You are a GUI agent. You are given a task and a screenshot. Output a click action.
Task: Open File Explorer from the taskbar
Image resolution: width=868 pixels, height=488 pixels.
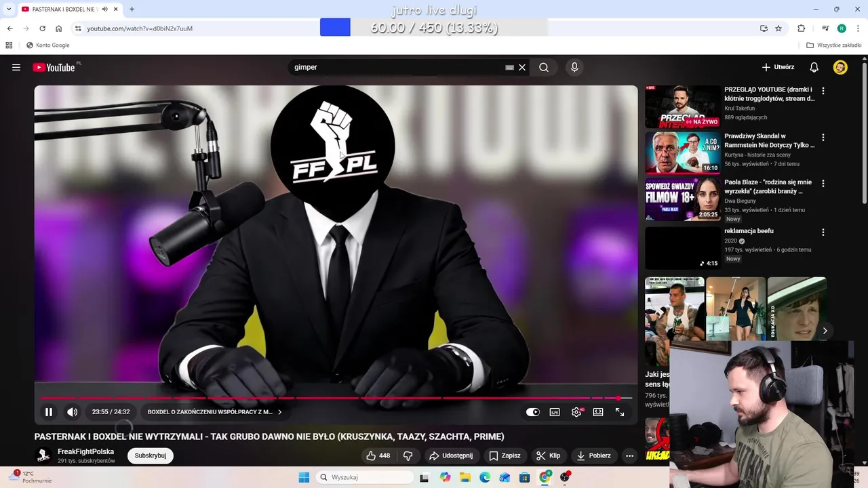tap(465, 477)
